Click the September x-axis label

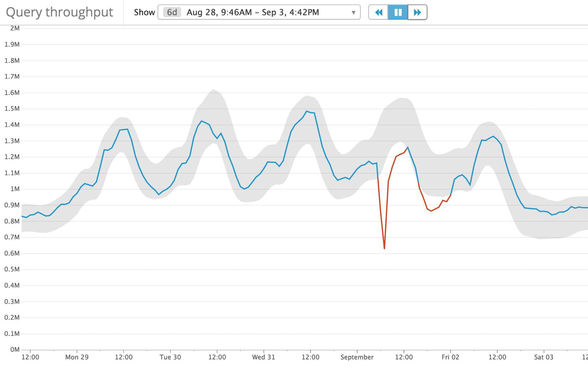357,357
